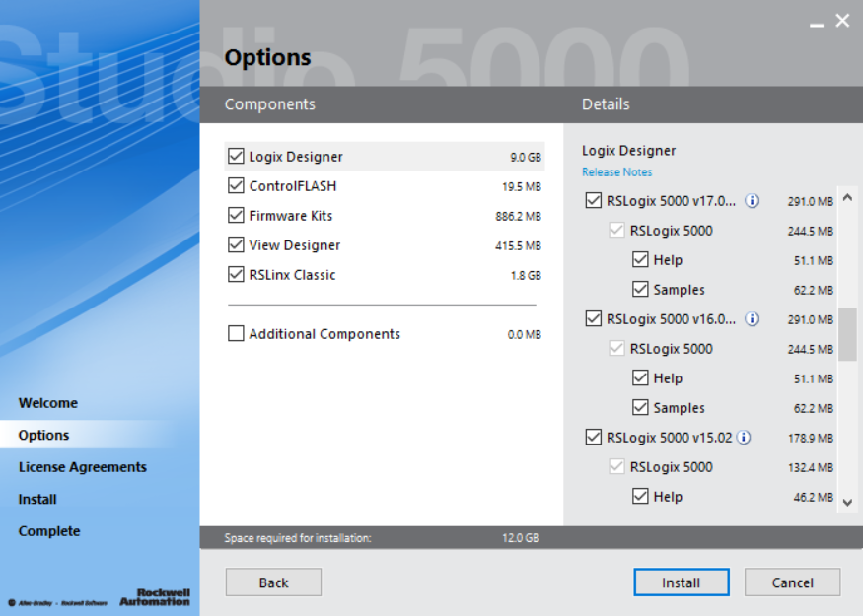The image size is (863, 616).
Task: Uncheck the RSLinx Classic component
Action: [x=236, y=274]
